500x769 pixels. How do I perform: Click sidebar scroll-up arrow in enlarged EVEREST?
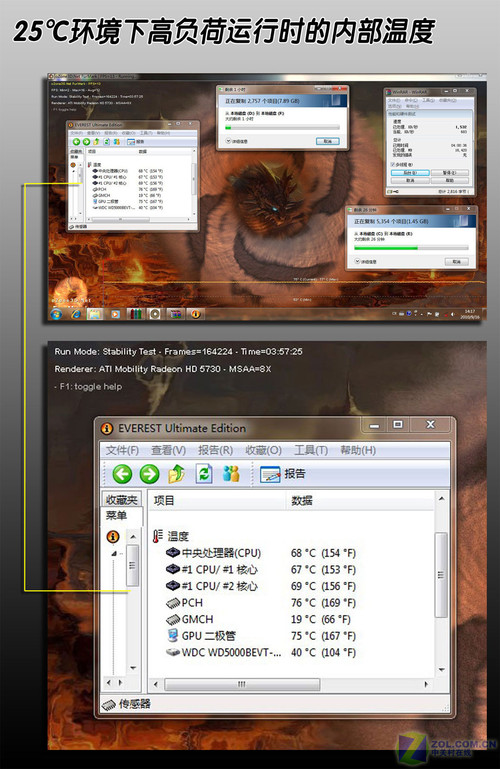point(133,537)
